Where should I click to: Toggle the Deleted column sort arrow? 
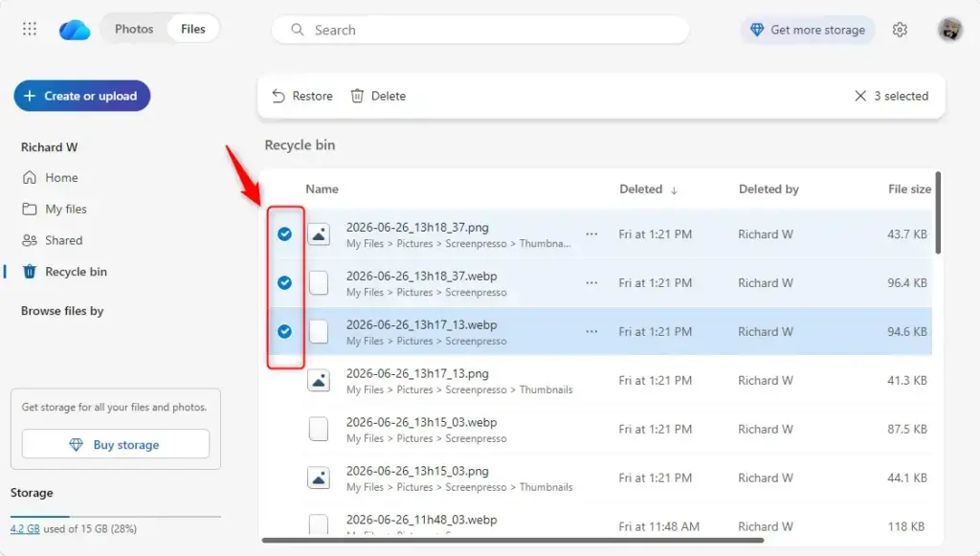click(x=674, y=189)
